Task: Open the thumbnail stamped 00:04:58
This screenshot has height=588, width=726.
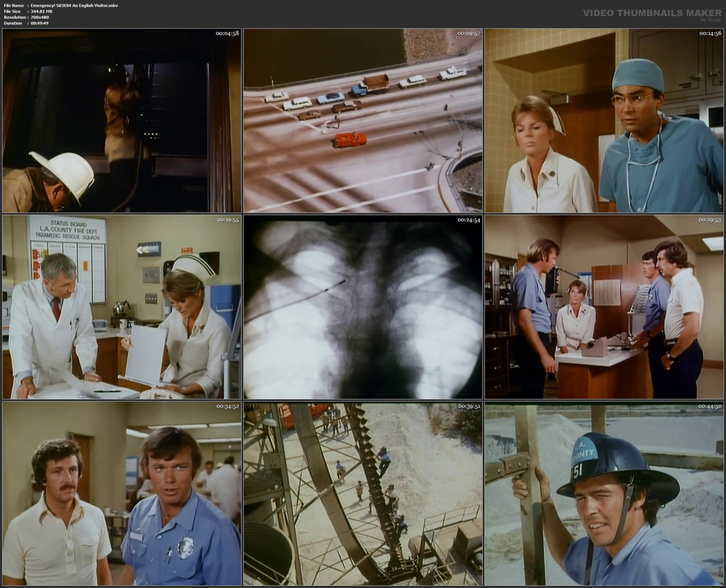Action: 122,121
